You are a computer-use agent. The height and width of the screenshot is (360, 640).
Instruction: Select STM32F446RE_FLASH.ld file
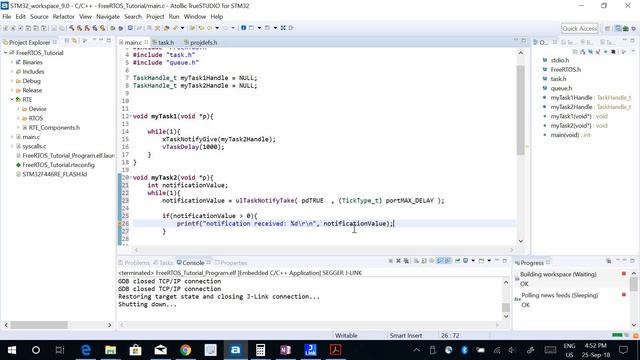[x=54, y=174]
